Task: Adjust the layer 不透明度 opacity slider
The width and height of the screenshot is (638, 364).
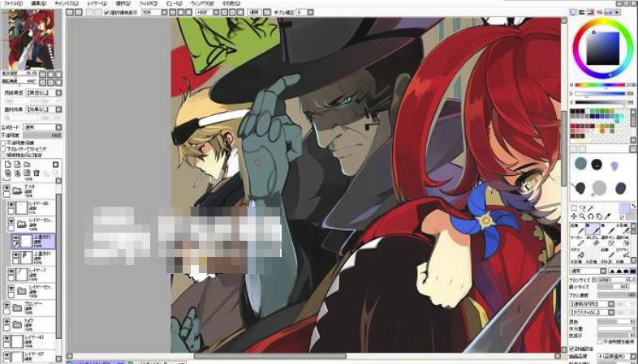Action: pyautogui.click(x=42, y=135)
